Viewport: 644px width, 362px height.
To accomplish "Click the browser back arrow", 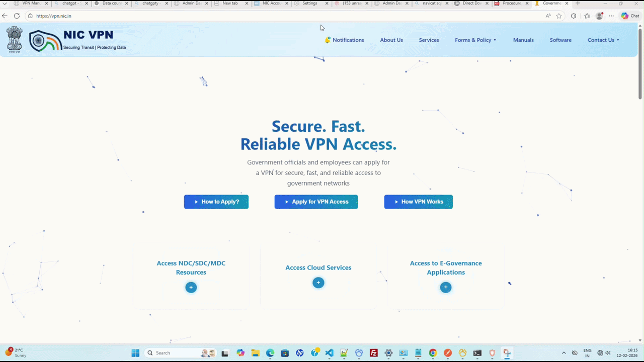I will tap(5, 16).
